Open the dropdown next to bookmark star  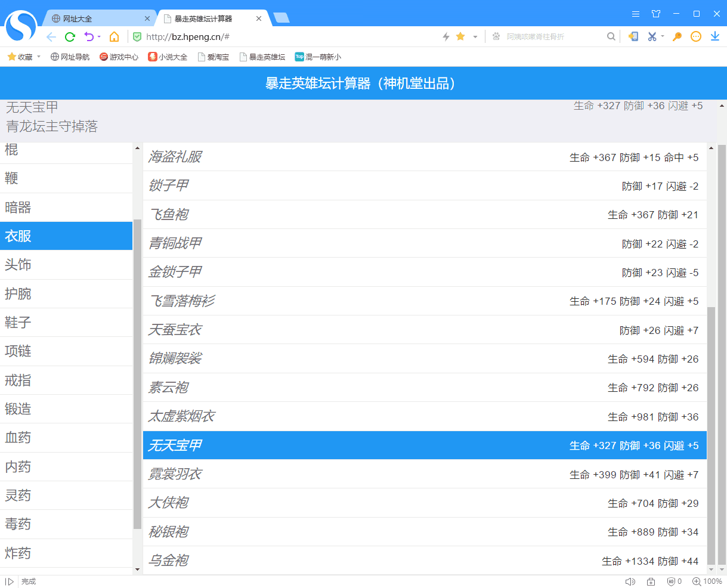[x=475, y=37]
